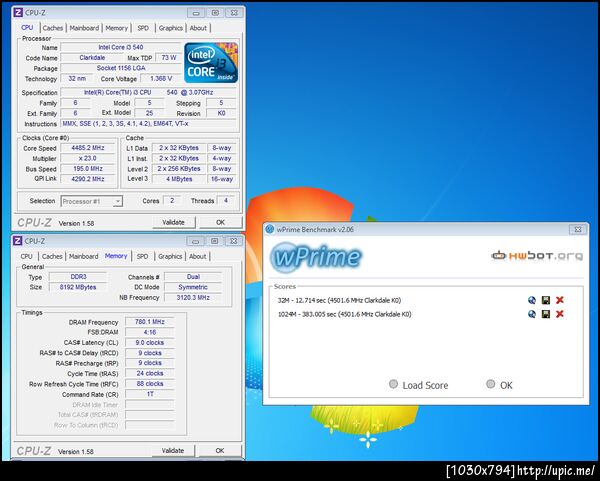The height and width of the screenshot is (481, 600).
Task: Click the wPrime logo banner
Action: pos(316,257)
